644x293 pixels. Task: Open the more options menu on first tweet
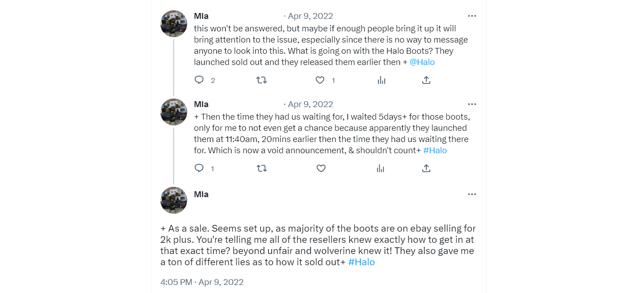pos(472,16)
